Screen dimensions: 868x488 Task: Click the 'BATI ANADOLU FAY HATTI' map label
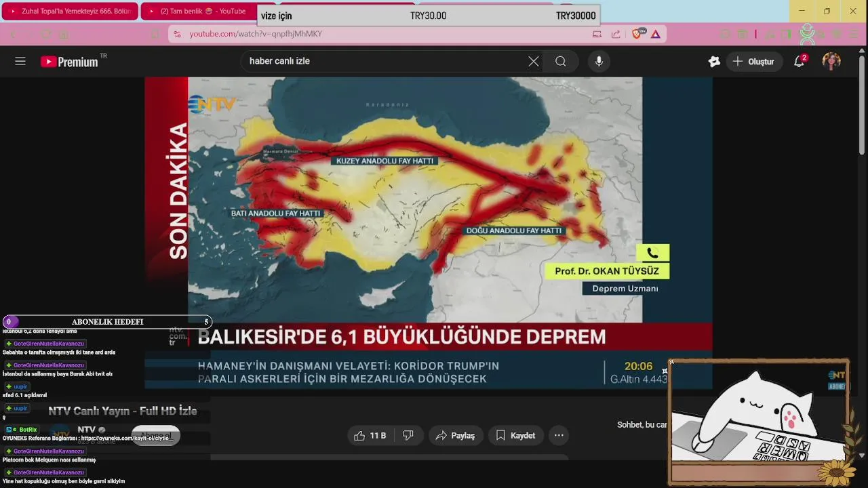(276, 213)
